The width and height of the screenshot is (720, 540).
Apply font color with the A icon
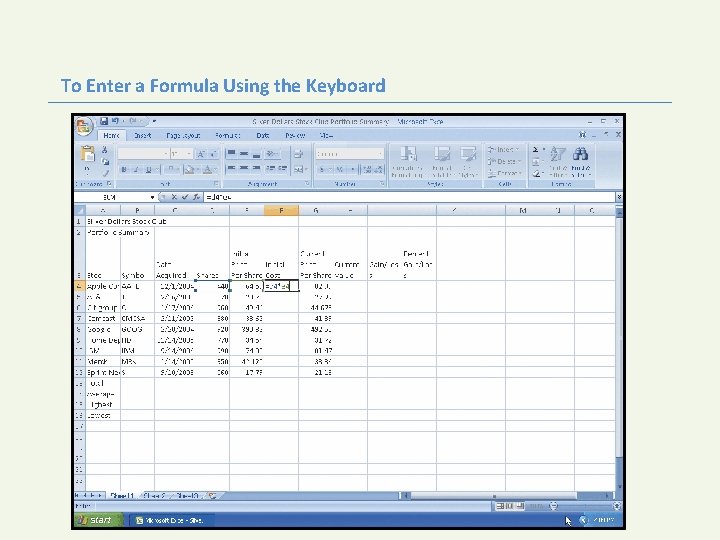click(x=207, y=170)
